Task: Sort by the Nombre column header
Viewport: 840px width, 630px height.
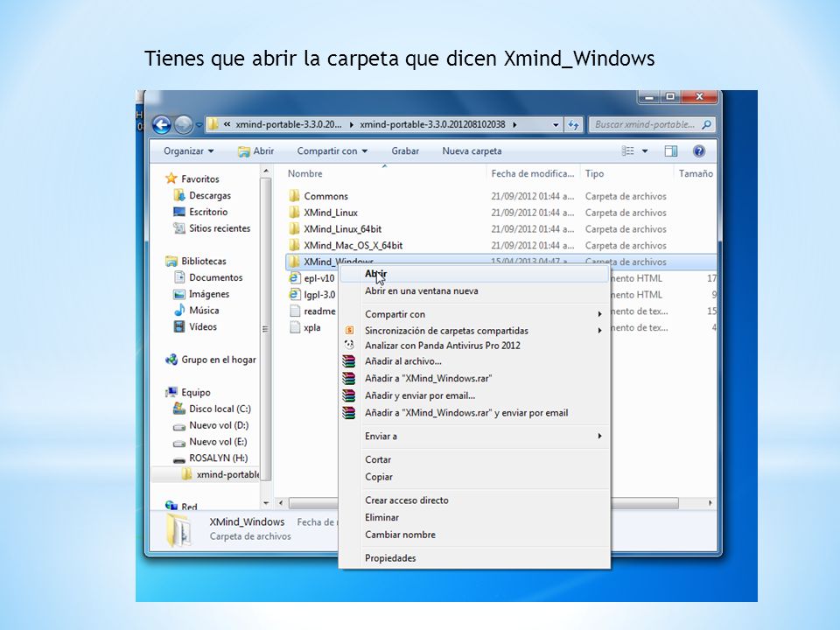Action: (x=385, y=173)
